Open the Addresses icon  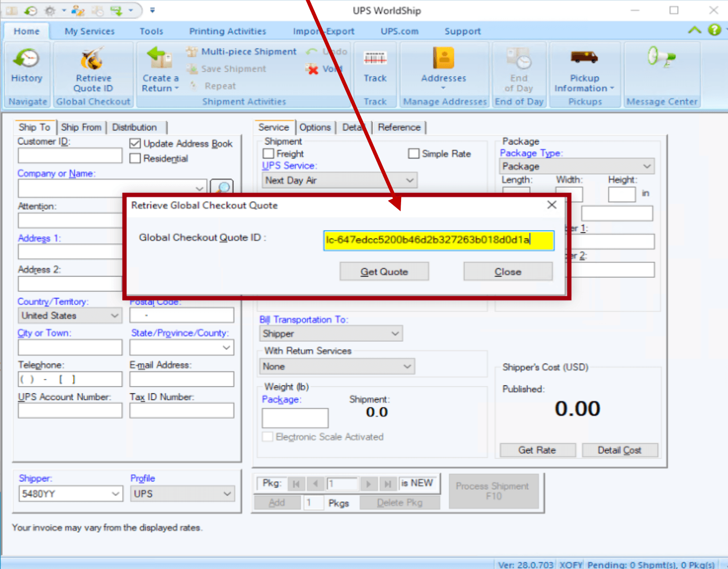[443, 58]
